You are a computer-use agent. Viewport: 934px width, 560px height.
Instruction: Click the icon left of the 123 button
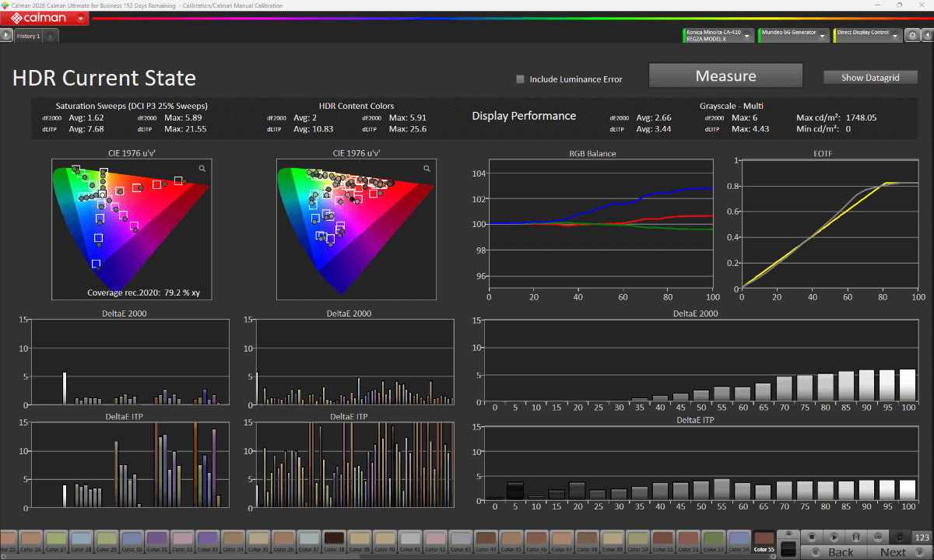click(900, 537)
